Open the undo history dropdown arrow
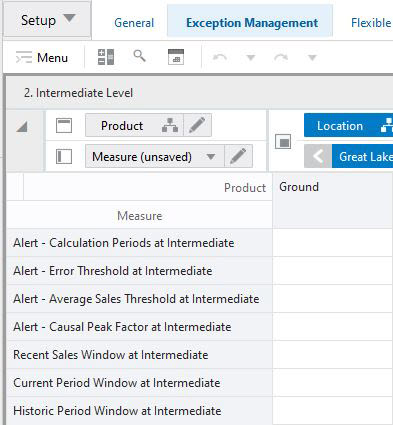The height and width of the screenshot is (425, 393). point(251,58)
